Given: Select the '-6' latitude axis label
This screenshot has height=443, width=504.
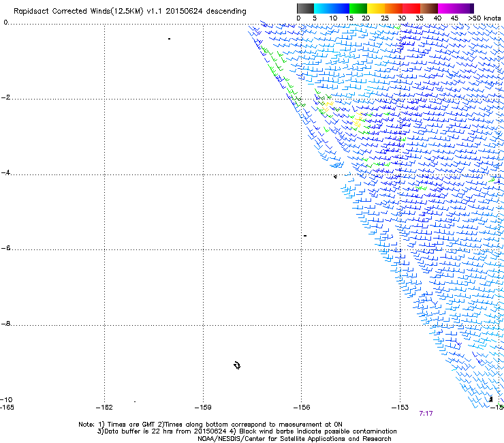Looking at the screenshot, I should (x=5, y=248).
